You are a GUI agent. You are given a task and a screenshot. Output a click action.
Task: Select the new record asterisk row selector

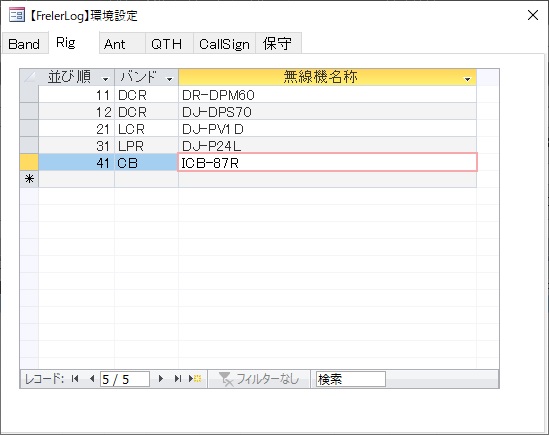click(29, 179)
